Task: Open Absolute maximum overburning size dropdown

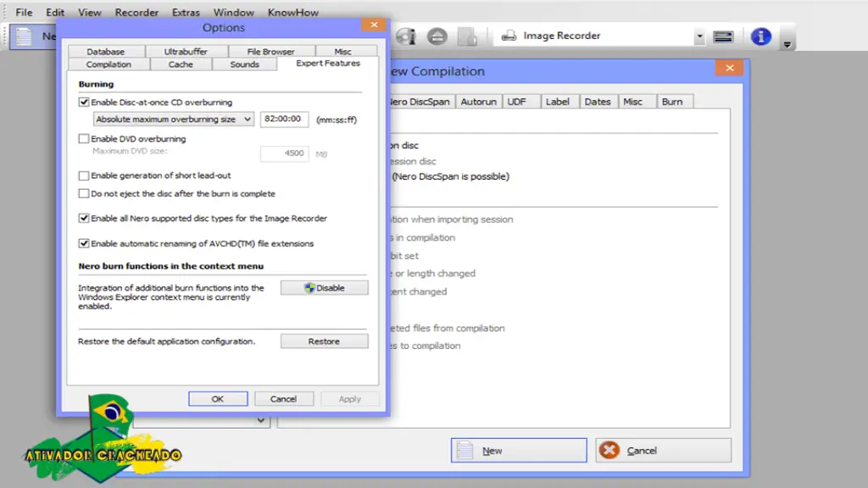Action: click(x=173, y=119)
